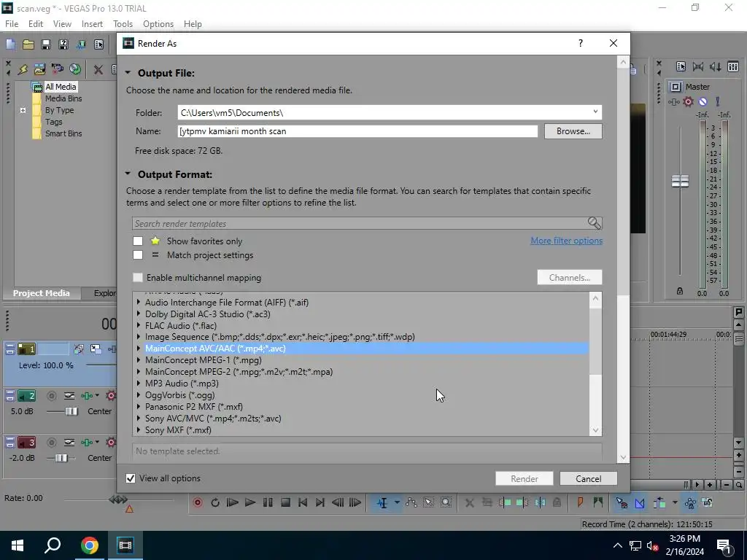
Task: Click the Insert Region icon in timeline toolbar
Action: point(597,502)
